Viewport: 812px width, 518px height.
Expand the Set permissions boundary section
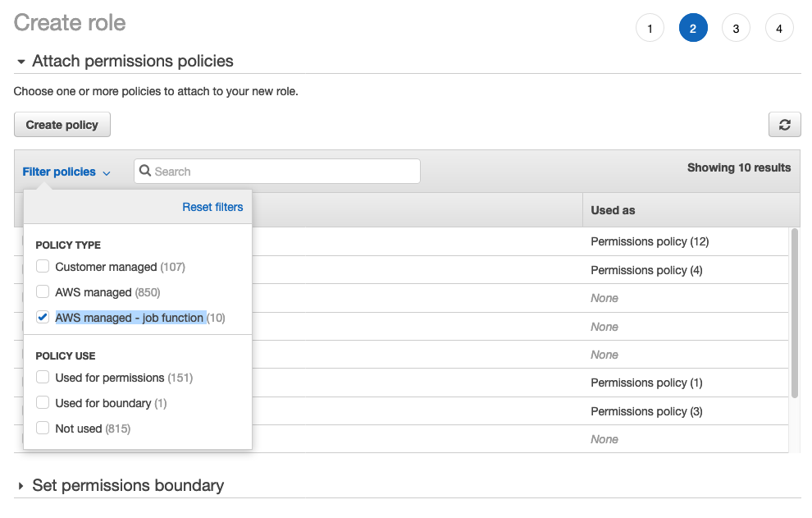[20, 485]
